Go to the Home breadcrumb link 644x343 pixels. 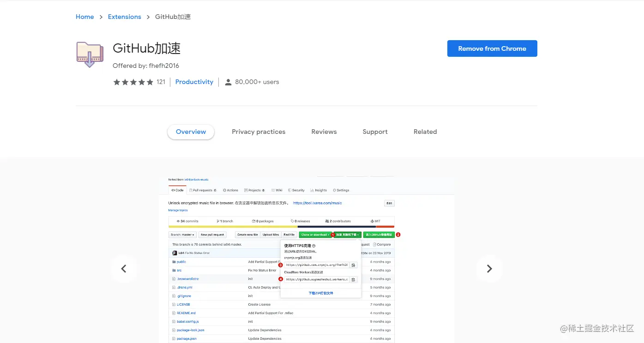coord(84,17)
